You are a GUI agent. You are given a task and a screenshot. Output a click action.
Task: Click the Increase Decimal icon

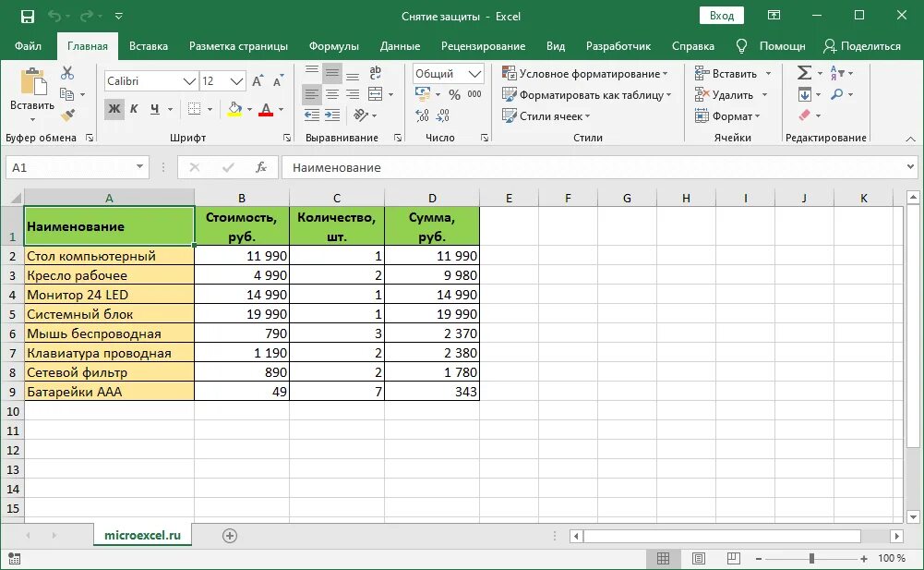[422, 115]
